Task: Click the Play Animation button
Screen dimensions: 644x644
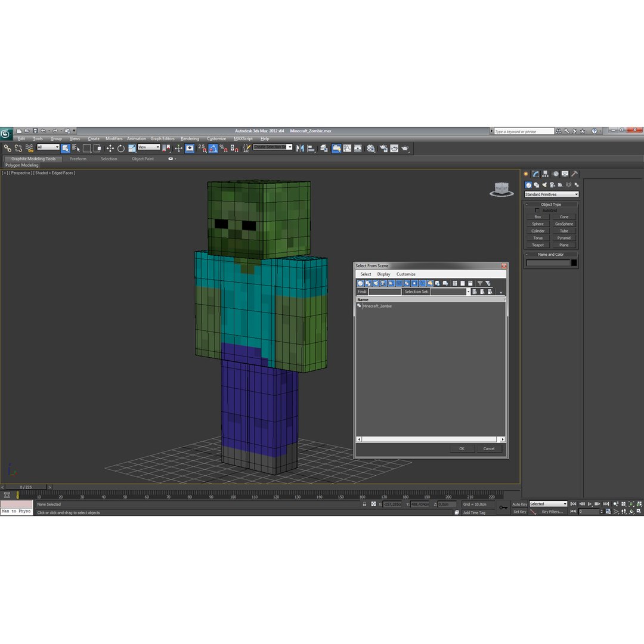Action: point(589,504)
